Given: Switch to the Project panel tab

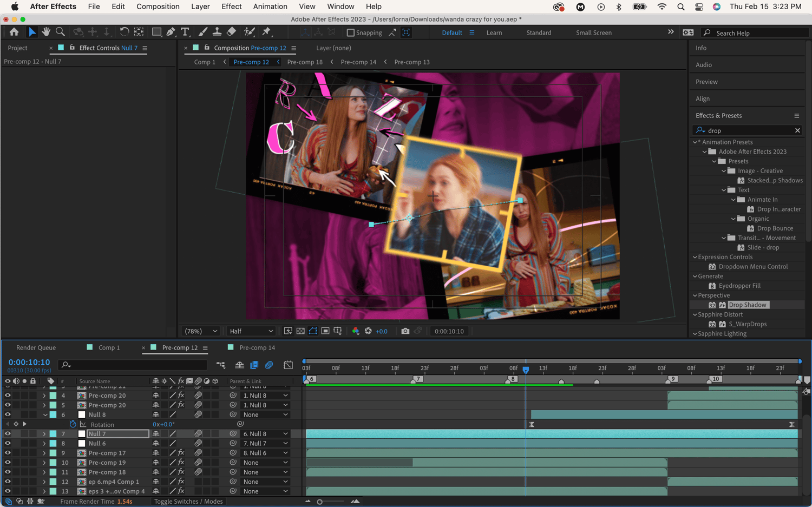Looking at the screenshot, I should point(17,48).
